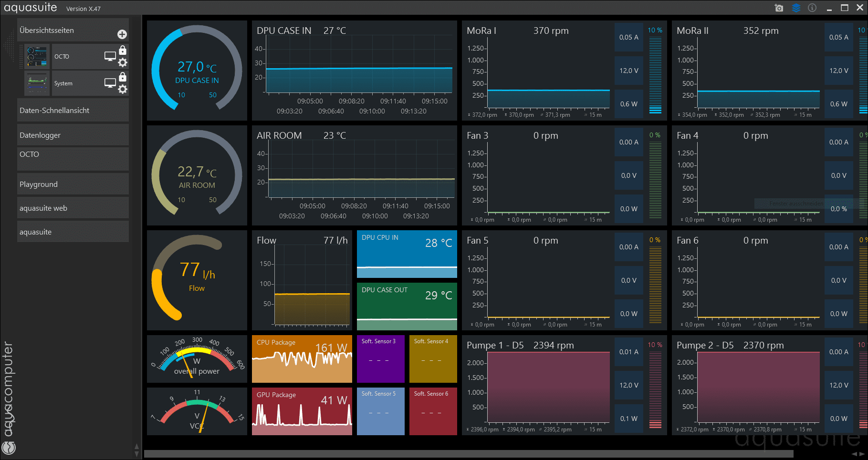The width and height of the screenshot is (868, 460).
Task: Open the blue layers icon in the title bar
Action: [x=796, y=8]
